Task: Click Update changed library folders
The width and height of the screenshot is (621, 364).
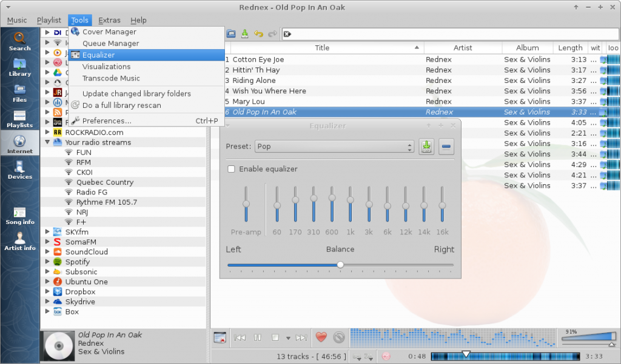Action: point(147,93)
